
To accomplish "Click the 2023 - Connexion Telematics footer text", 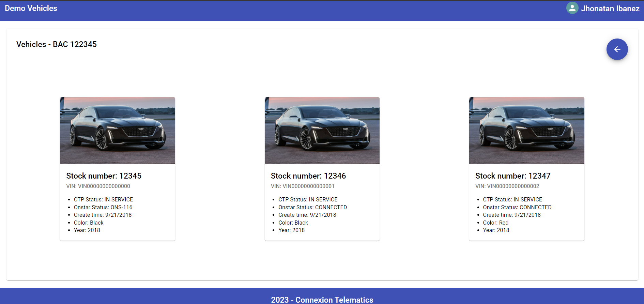I will tap(322, 300).
